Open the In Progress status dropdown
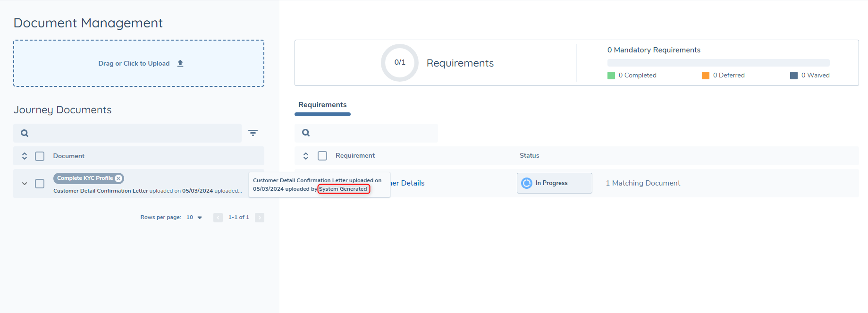The width and height of the screenshot is (868, 313). click(554, 183)
